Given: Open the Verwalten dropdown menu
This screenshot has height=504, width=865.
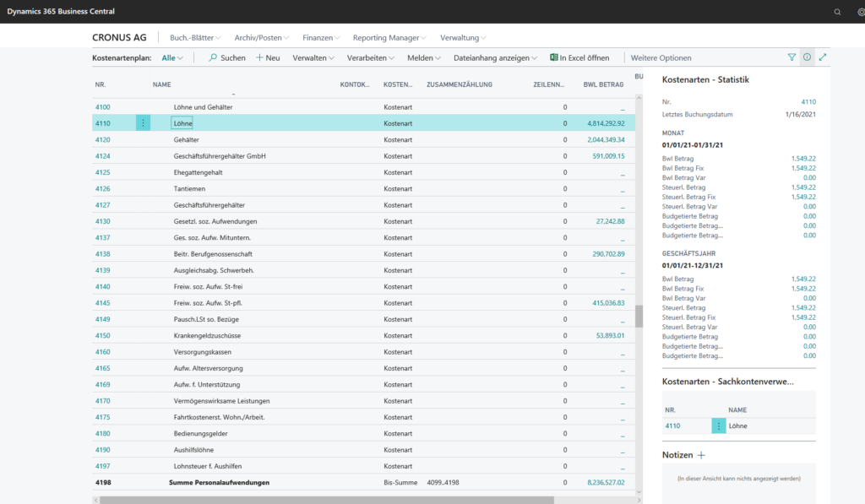Looking at the screenshot, I should [x=313, y=58].
